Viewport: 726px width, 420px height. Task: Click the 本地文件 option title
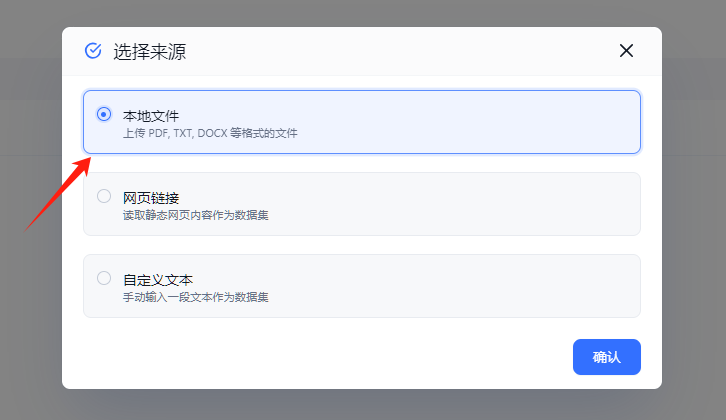coord(151,116)
